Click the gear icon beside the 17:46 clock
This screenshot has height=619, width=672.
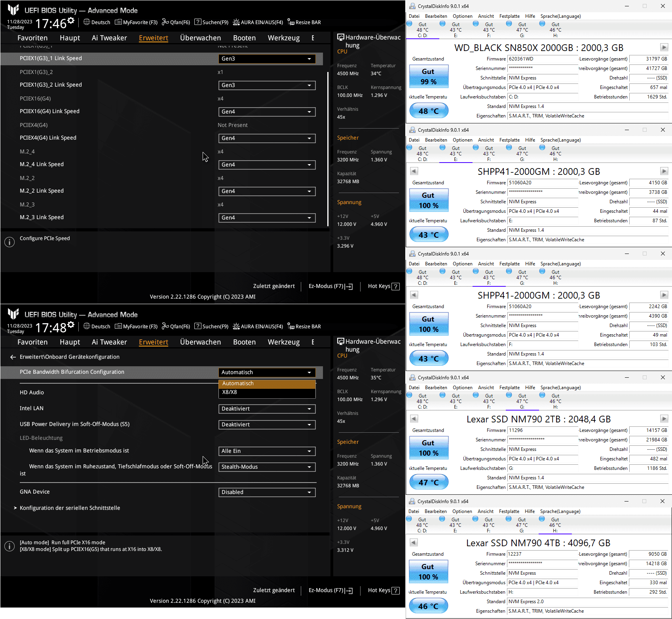[x=71, y=20]
